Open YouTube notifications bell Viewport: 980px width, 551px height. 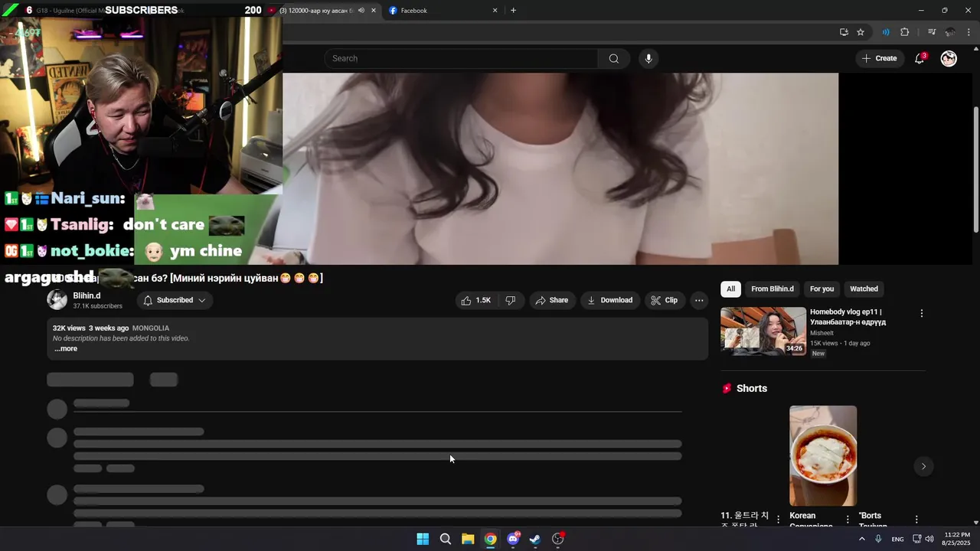click(x=920, y=59)
